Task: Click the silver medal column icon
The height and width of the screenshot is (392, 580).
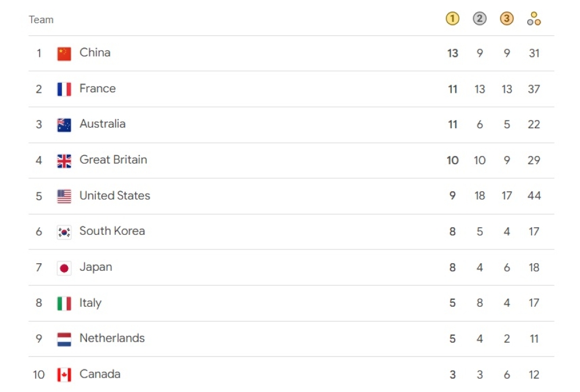Action: pos(480,19)
